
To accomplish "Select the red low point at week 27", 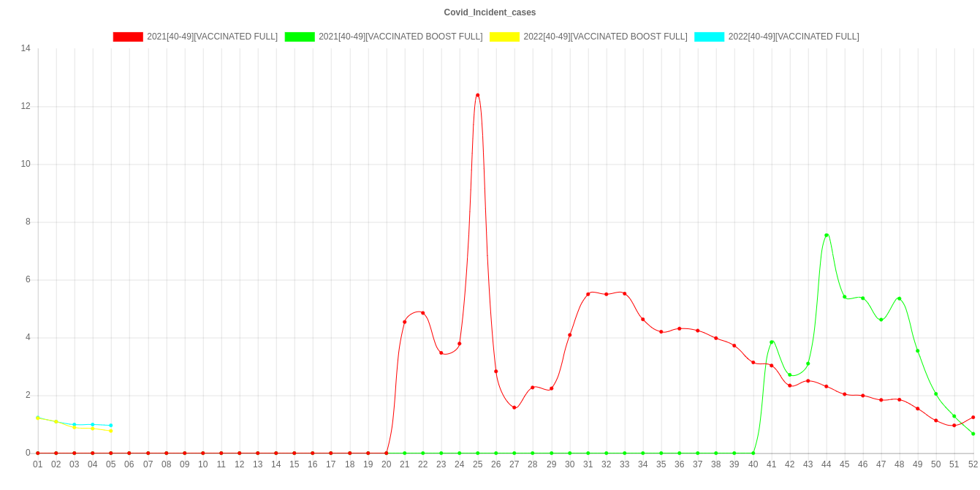I will [x=514, y=407].
